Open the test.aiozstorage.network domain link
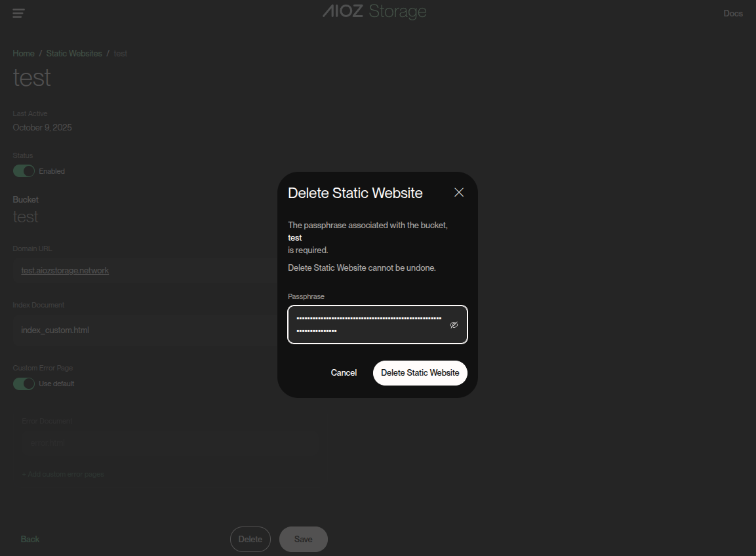This screenshot has width=756, height=556. 65,270
